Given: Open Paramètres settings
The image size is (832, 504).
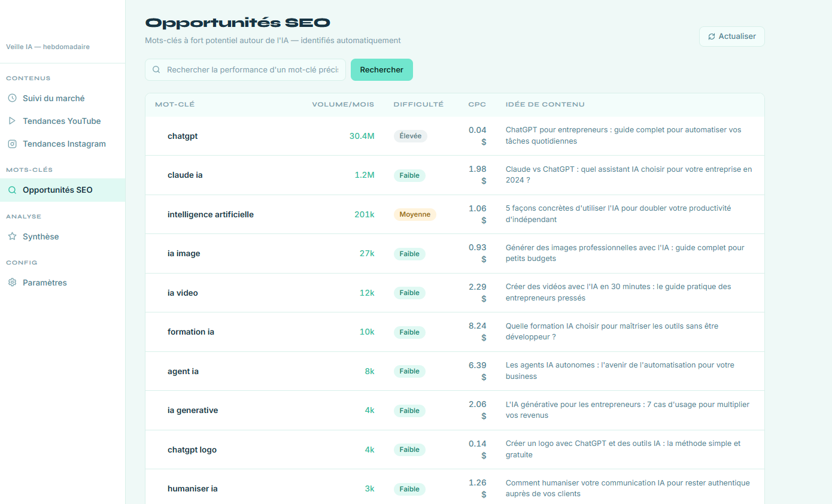Looking at the screenshot, I should pyautogui.click(x=62, y=283).
